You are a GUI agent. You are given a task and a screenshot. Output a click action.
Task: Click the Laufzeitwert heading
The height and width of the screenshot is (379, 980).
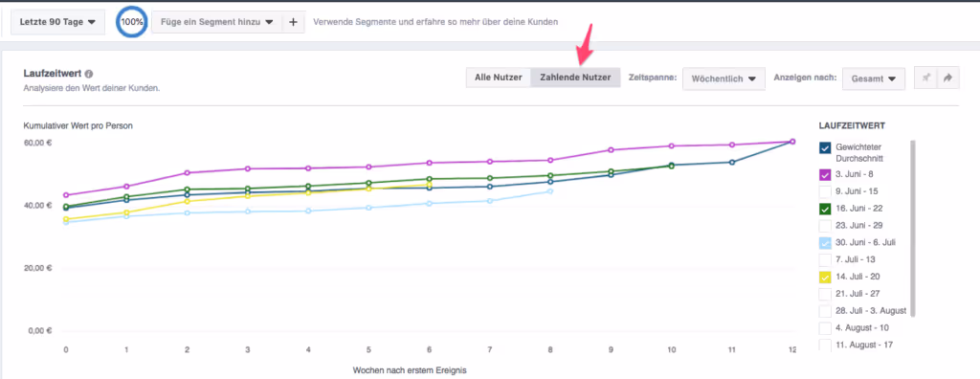point(53,74)
